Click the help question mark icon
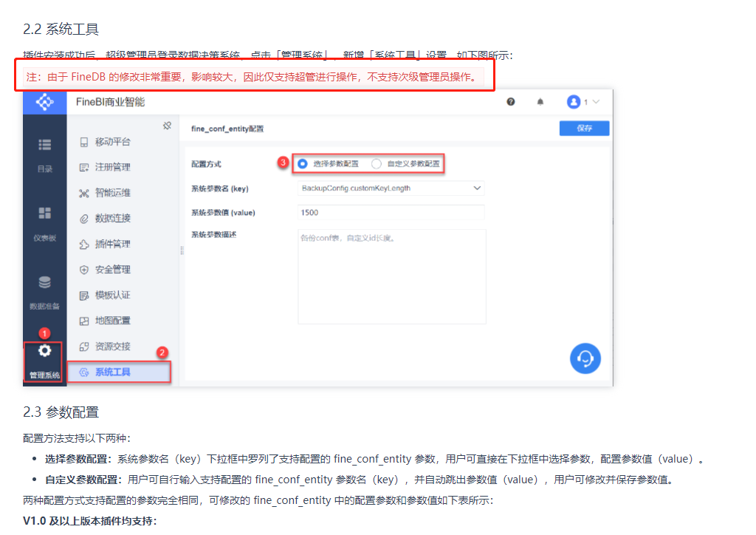Image resolution: width=756 pixels, height=535 pixels. [x=511, y=102]
